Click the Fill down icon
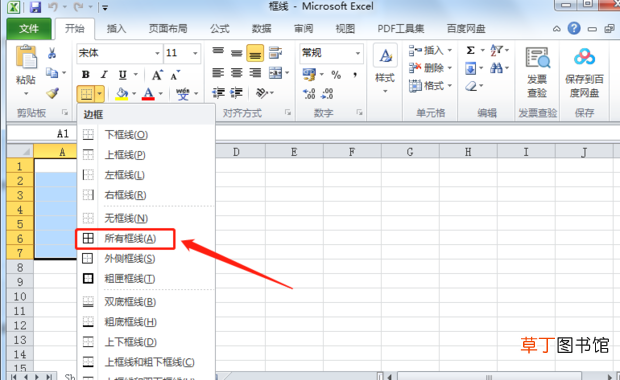Viewport: 620px width, 380px height. click(470, 68)
